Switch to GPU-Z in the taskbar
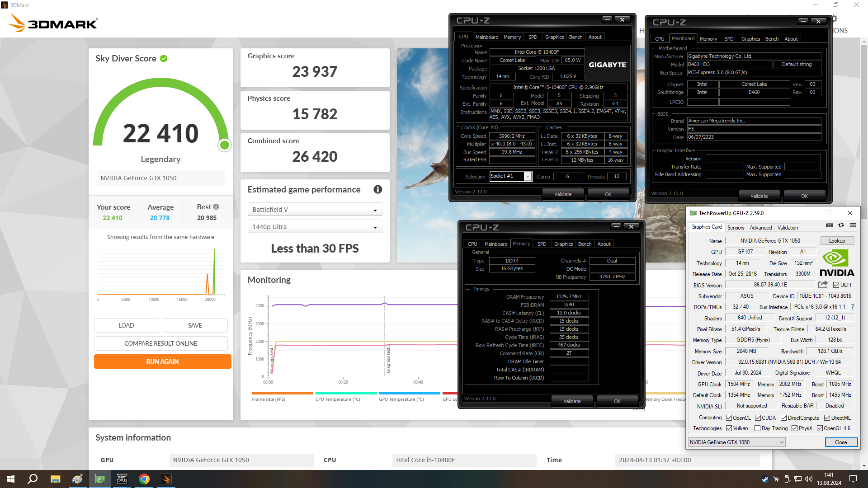This screenshot has width=868, height=488. [x=99, y=479]
